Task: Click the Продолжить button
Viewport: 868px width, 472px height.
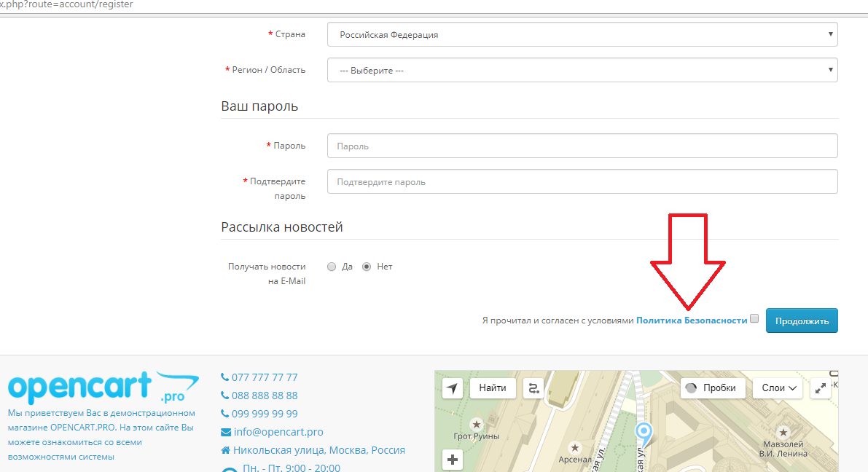Action: coord(802,321)
